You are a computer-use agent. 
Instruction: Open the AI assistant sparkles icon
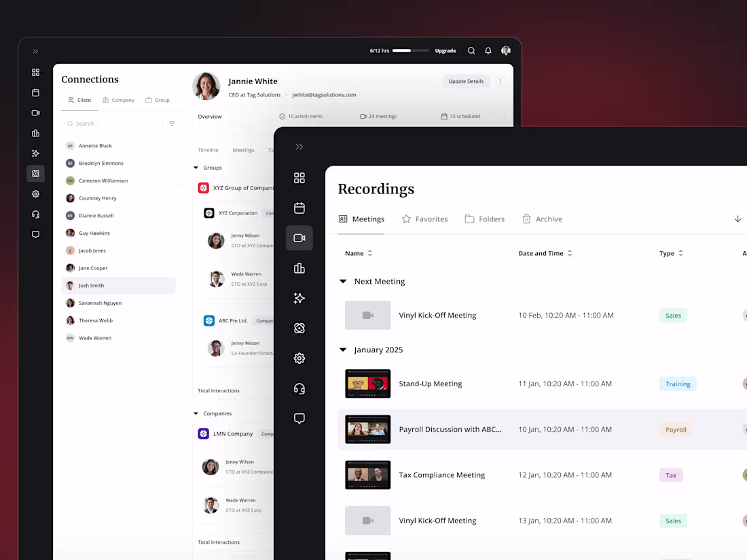[299, 298]
